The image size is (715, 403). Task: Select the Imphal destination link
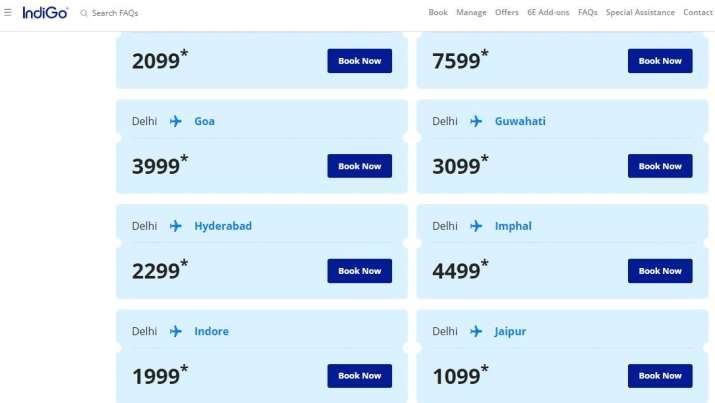pos(513,226)
